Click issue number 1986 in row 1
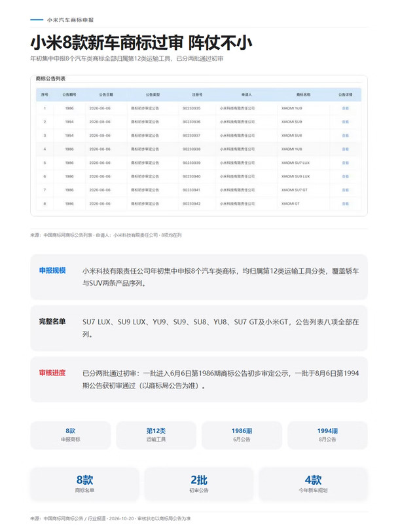Image resolution: width=398 pixels, height=532 pixels. [x=69, y=108]
